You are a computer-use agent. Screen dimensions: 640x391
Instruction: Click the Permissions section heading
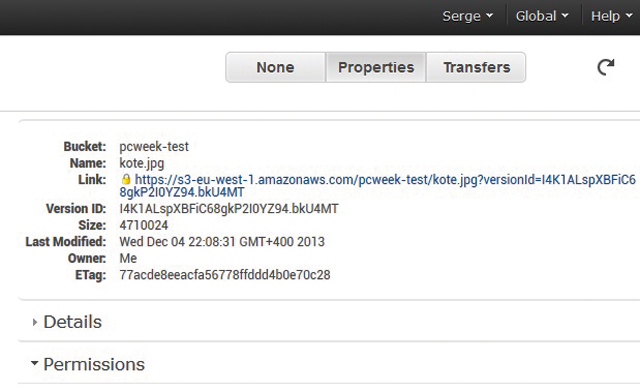(94, 364)
